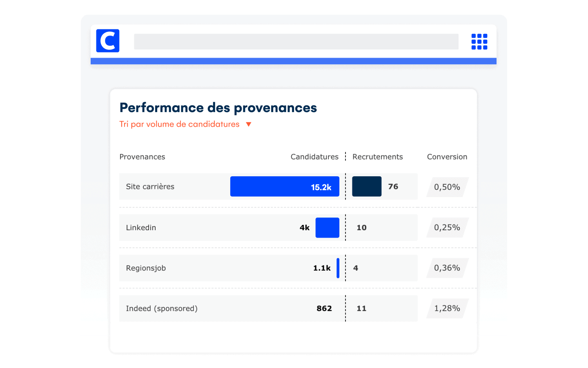Image resolution: width=588 pixels, height=368 pixels.
Task: Click the blue C logo icon
Action: pyautogui.click(x=108, y=41)
